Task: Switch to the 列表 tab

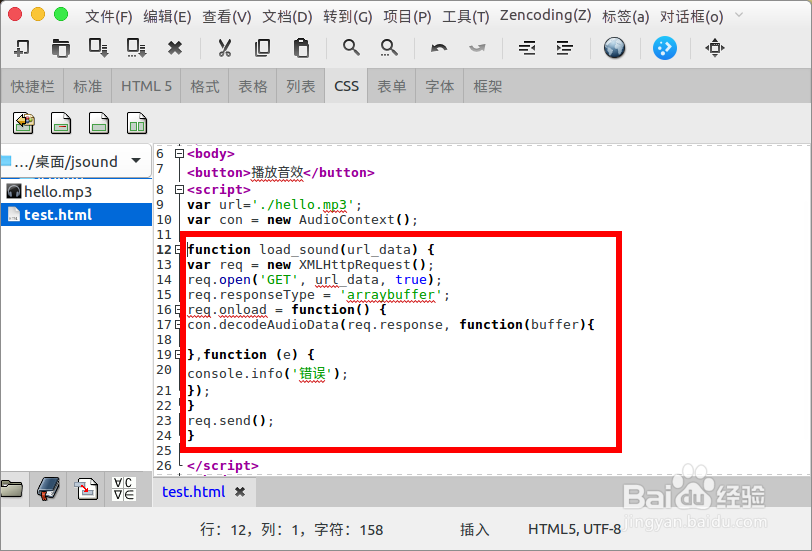Action: coord(301,86)
